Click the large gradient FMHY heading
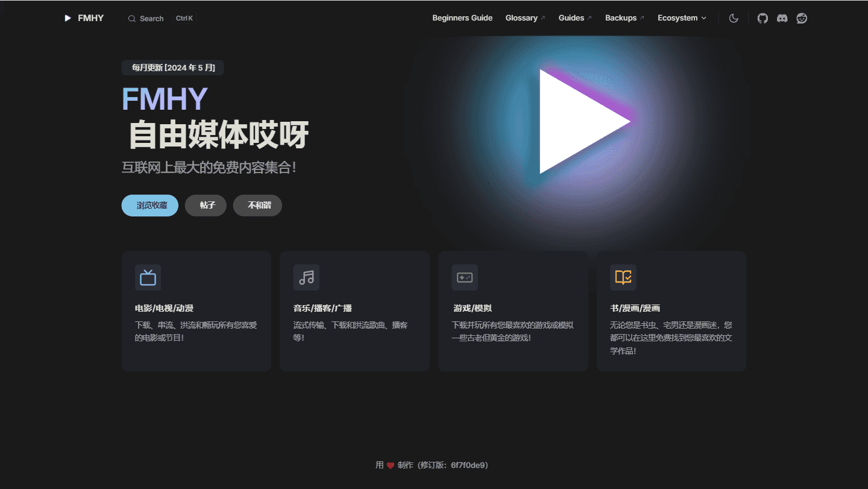Viewport: 868px width, 489px height. tap(165, 99)
